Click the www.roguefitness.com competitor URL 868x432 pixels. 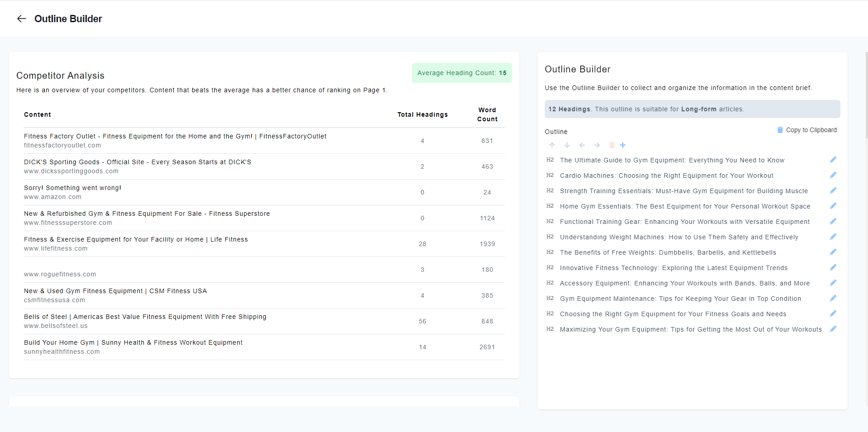tap(60, 274)
